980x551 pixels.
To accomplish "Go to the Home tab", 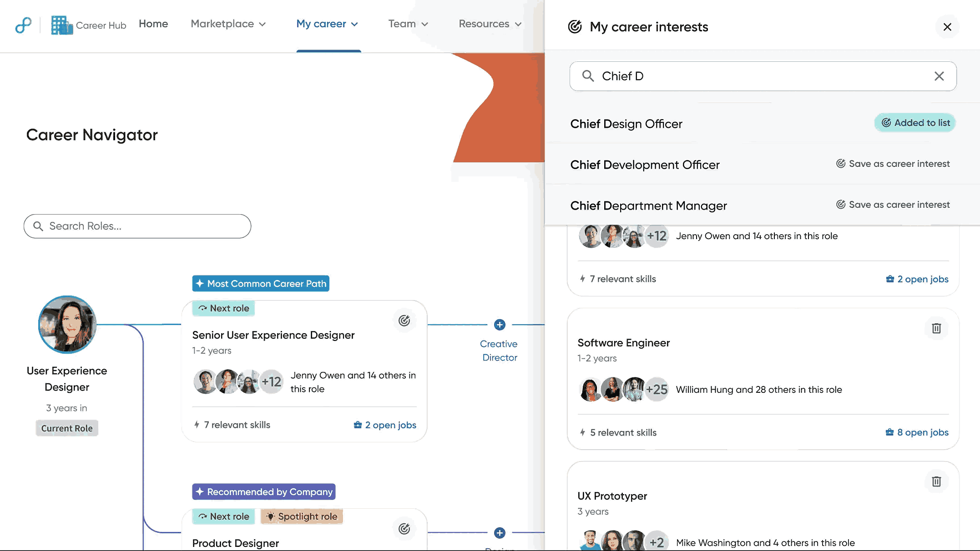I will pyautogui.click(x=153, y=24).
